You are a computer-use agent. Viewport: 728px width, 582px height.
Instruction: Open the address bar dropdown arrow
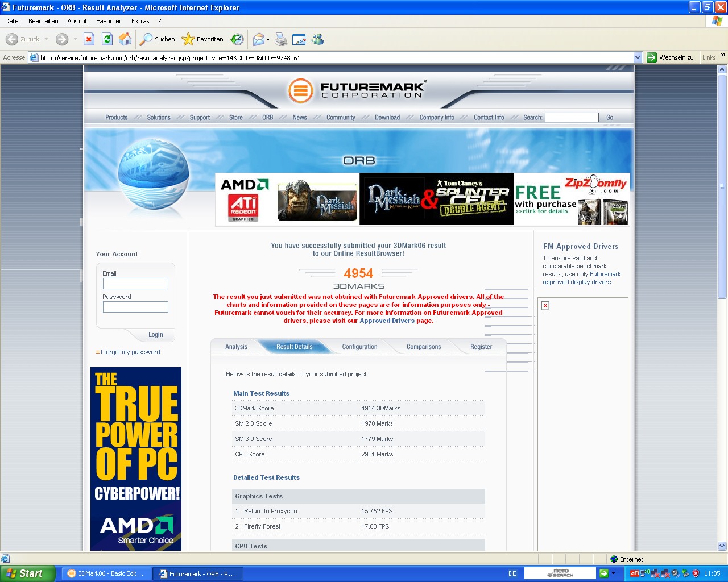pyautogui.click(x=638, y=57)
